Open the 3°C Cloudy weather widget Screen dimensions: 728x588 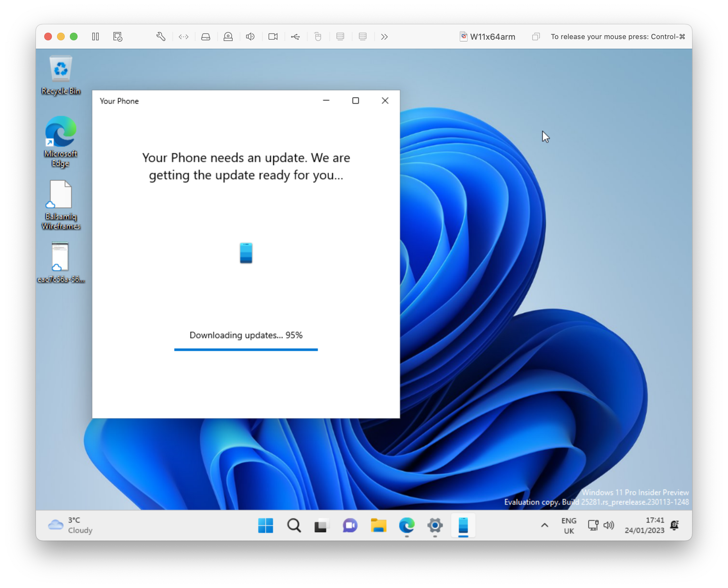point(70,525)
